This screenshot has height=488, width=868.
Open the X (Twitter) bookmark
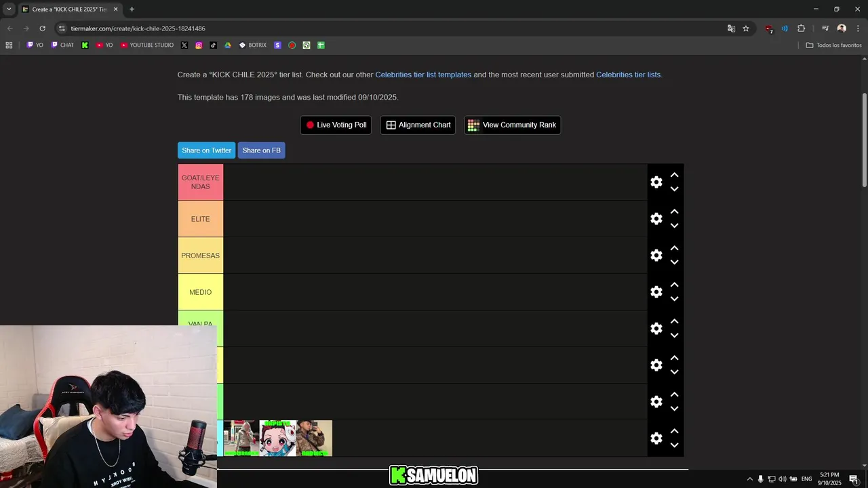(x=184, y=45)
